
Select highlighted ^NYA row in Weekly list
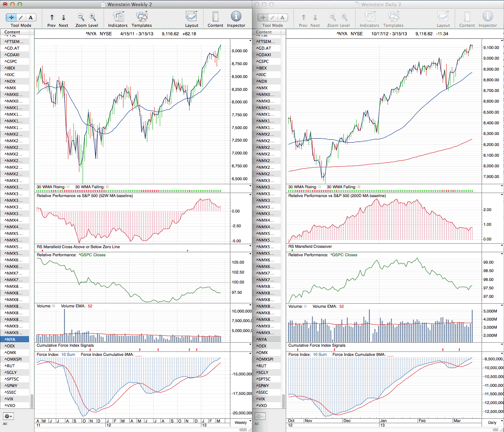tap(15, 339)
